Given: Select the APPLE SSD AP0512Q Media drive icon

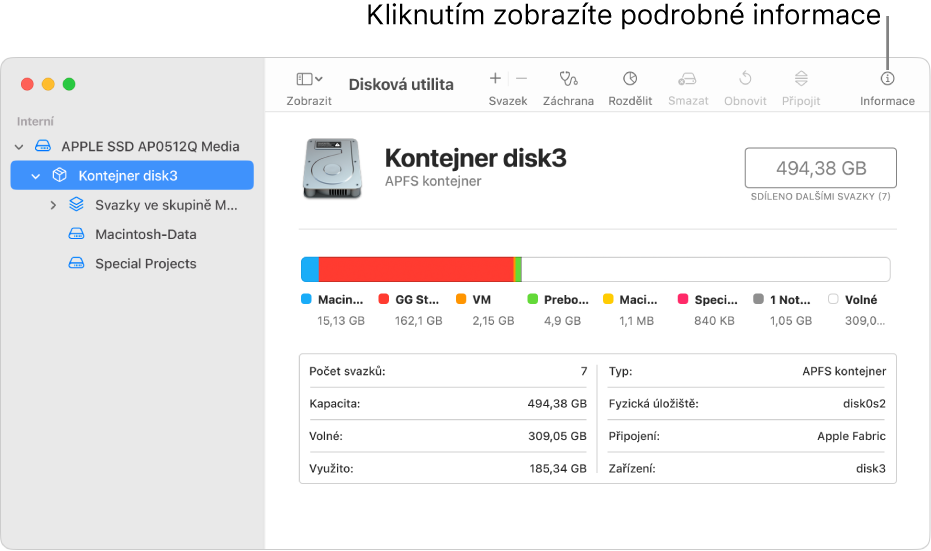Looking at the screenshot, I should pyautogui.click(x=43, y=146).
